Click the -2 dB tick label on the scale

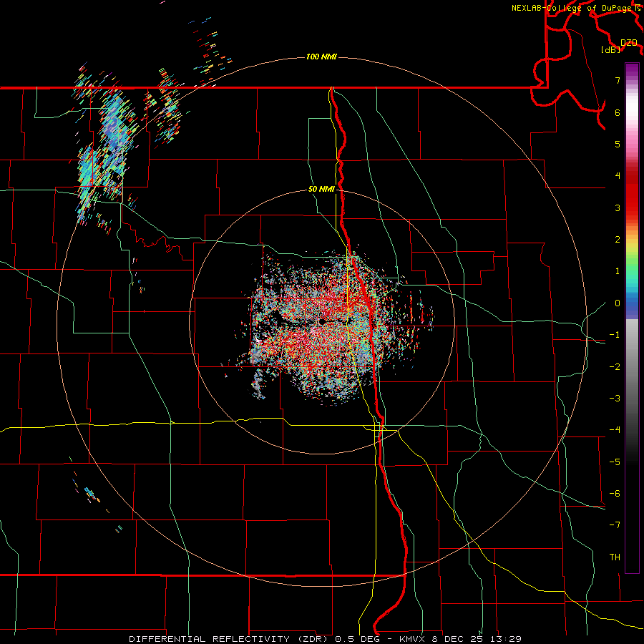615,367
